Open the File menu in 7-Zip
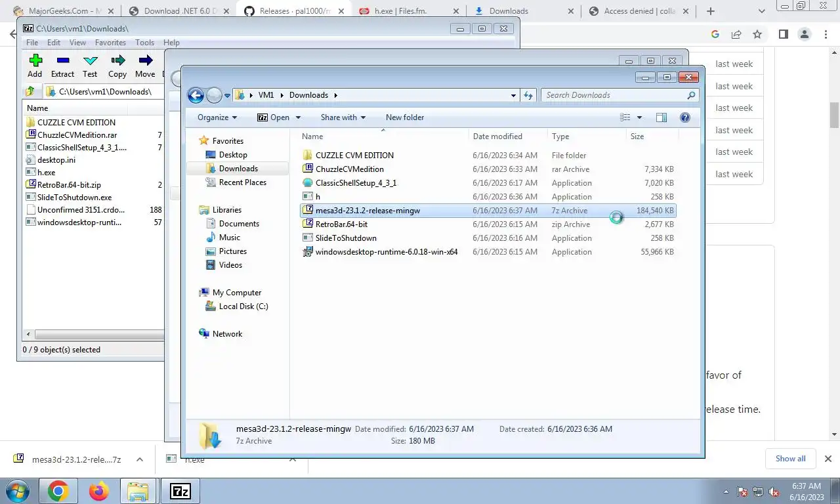Screen dimensions: 840x504 click(31, 43)
